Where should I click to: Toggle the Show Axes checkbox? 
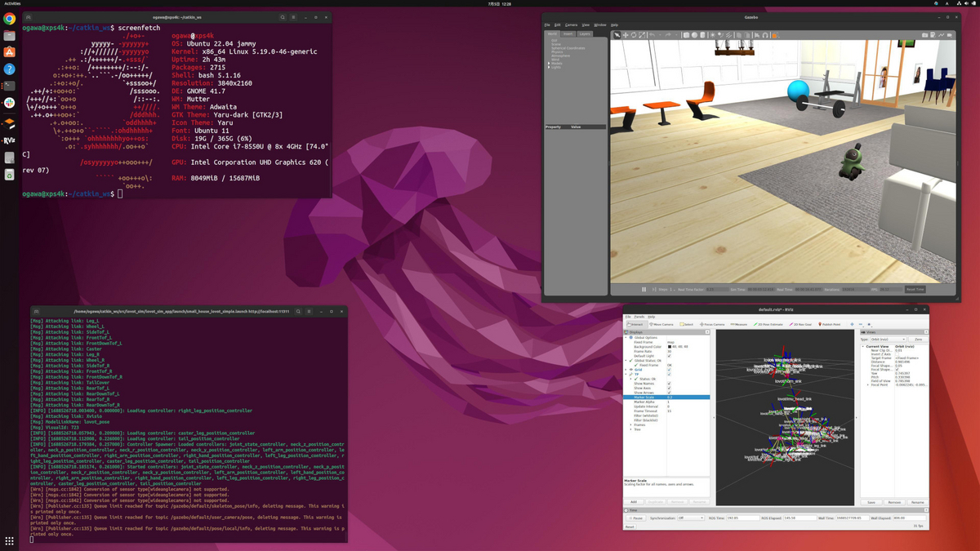click(669, 389)
